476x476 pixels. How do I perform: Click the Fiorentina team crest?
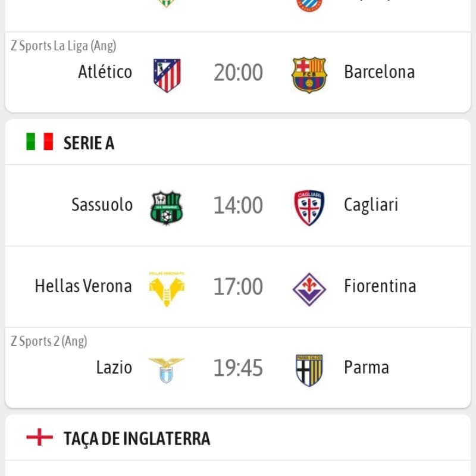309,289
